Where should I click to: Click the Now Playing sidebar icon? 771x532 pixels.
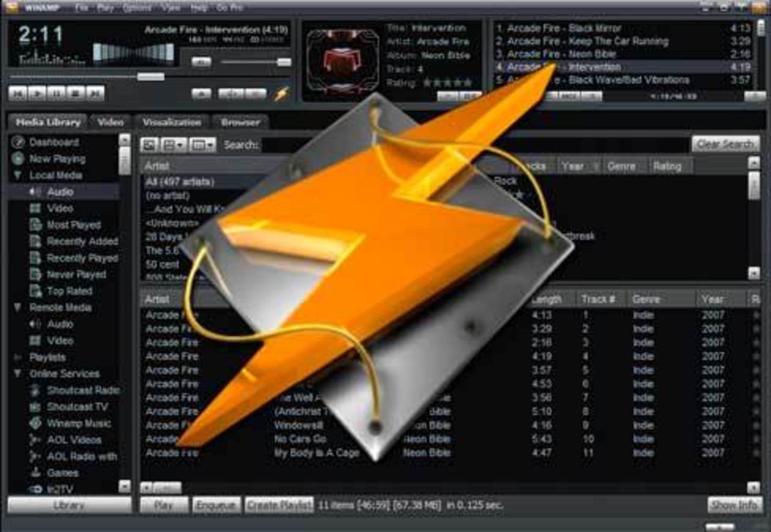click(19, 159)
